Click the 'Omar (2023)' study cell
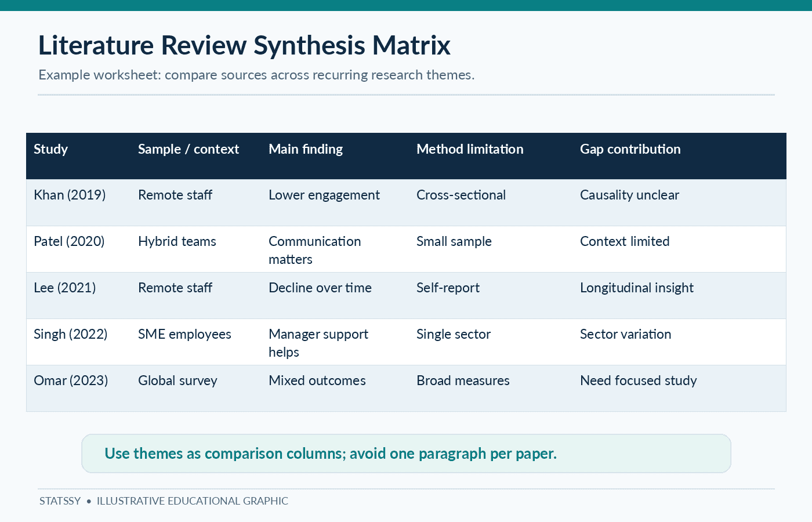 71,381
